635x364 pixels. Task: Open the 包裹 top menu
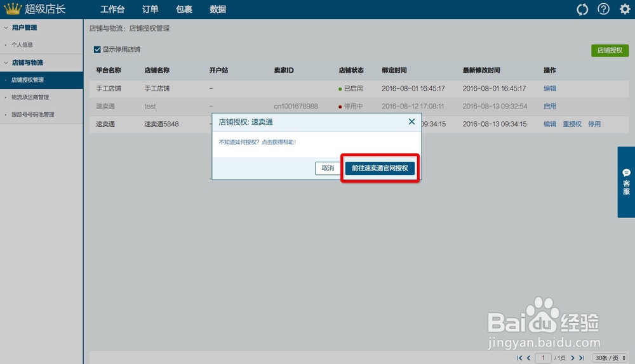pyautogui.click(x=184, y=10)
